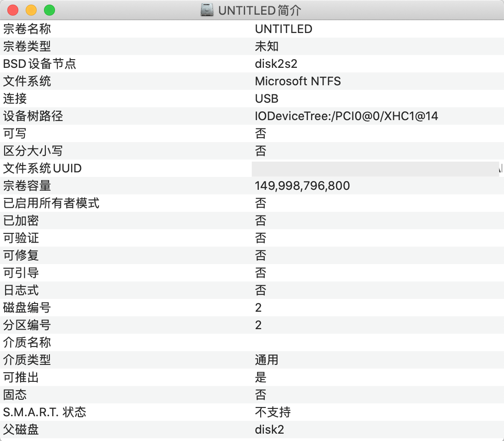Viewport: 504px width, 441px height.
Task: Close the UNTITLED info window
Action: tap(13, 10)
